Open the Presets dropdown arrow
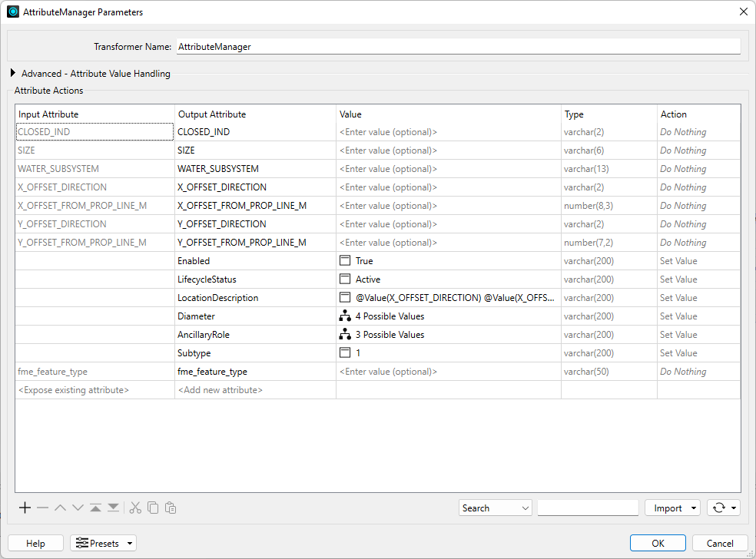The image size is (756, 559). pos(130,543)
